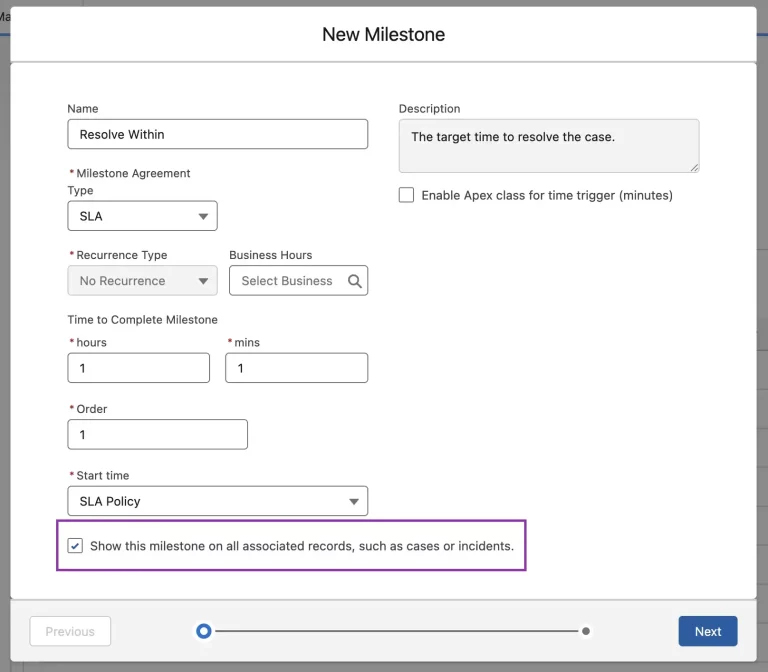Screen dimensions: 768x672
Task: Click the Previous button
Action: pyautogui.click(x=70, y=631)
